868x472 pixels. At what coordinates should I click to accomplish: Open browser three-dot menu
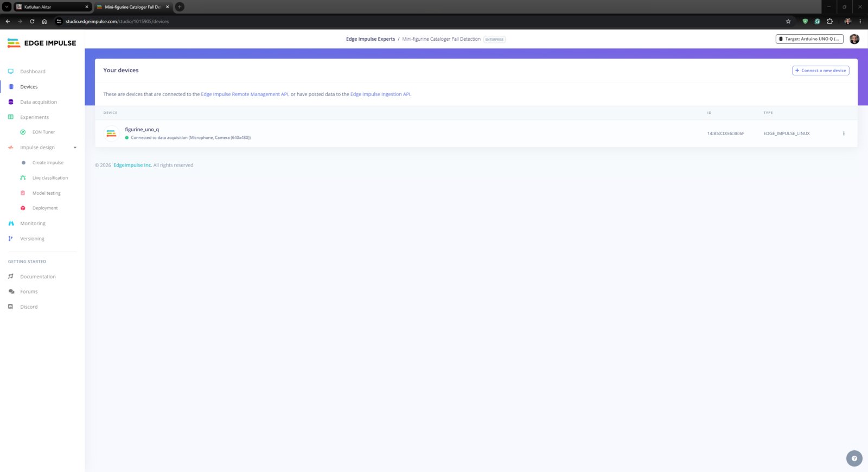click(860, 22)
